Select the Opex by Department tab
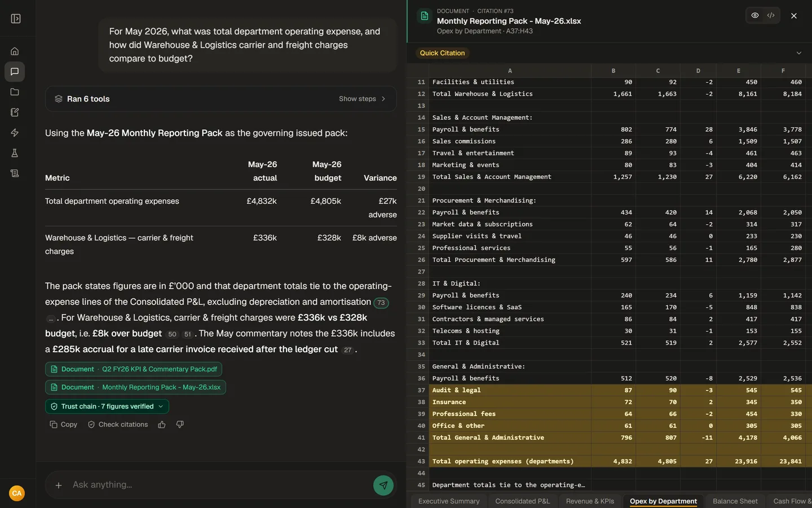 coord(663,501)
